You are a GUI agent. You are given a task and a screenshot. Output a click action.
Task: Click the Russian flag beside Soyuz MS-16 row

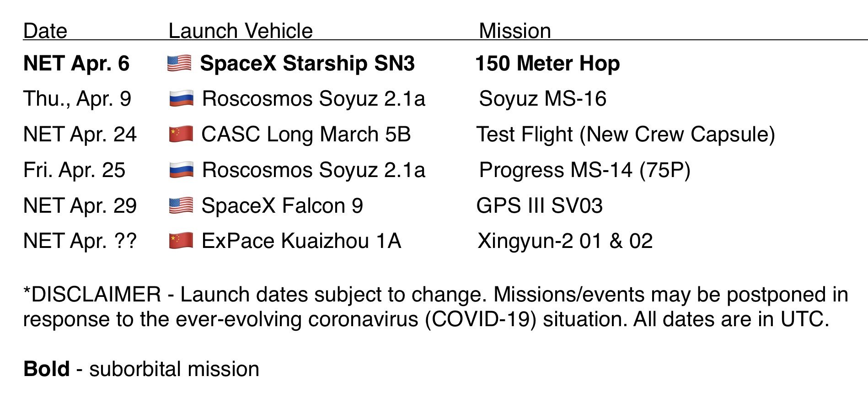click(181, 99)
